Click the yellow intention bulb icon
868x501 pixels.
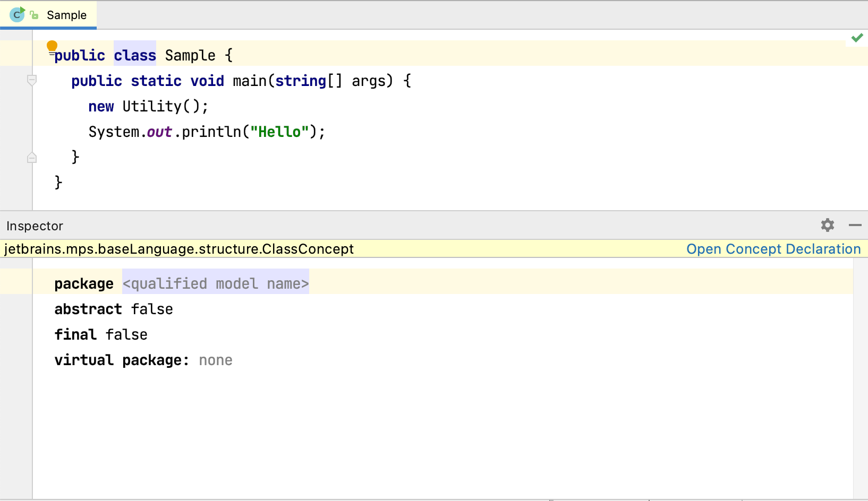(52, 46)
